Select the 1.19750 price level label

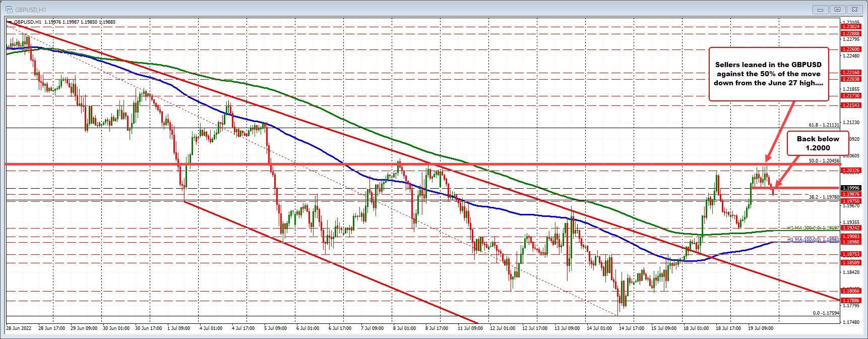pos(851,201)
